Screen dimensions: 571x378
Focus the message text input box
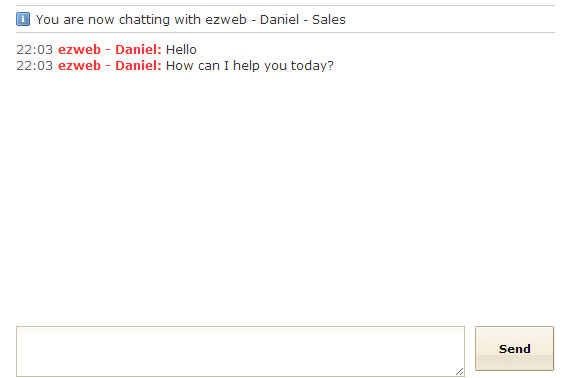coord(240,351)
